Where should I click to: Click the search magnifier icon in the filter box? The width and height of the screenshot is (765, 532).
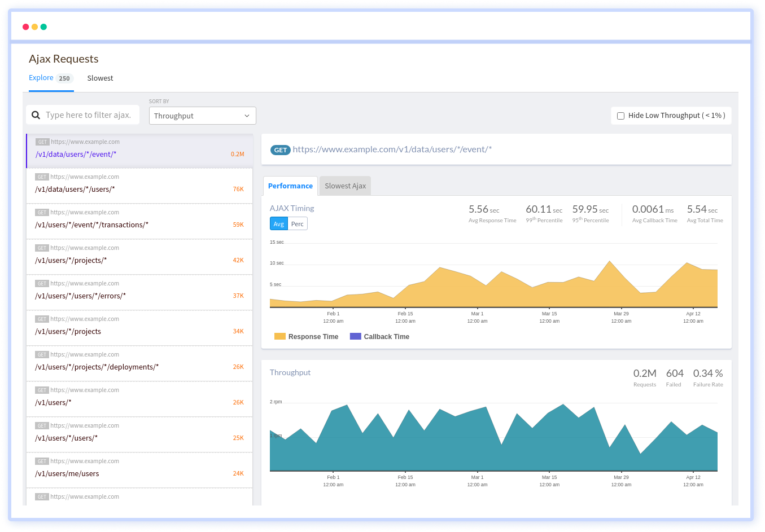click(x=36, y=114)
